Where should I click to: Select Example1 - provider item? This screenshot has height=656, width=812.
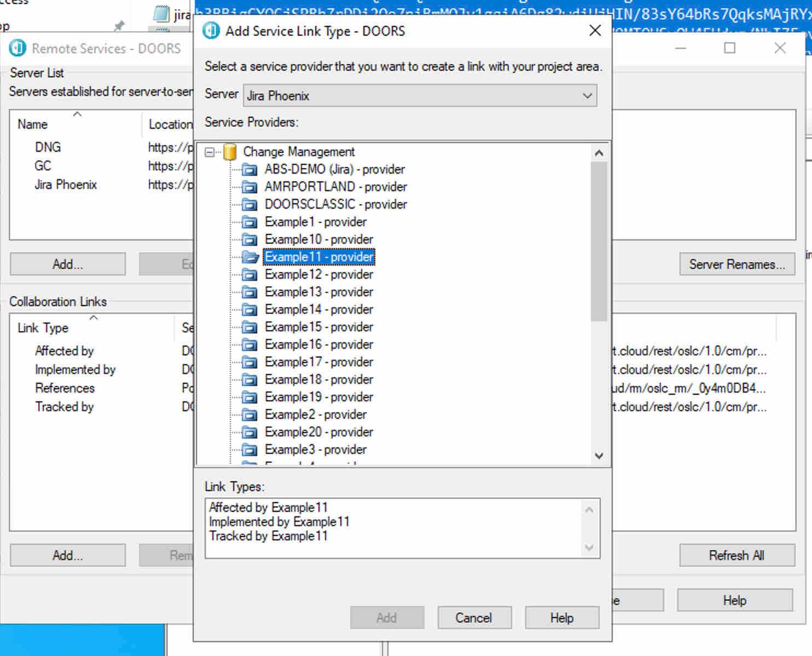click(316, 222)
